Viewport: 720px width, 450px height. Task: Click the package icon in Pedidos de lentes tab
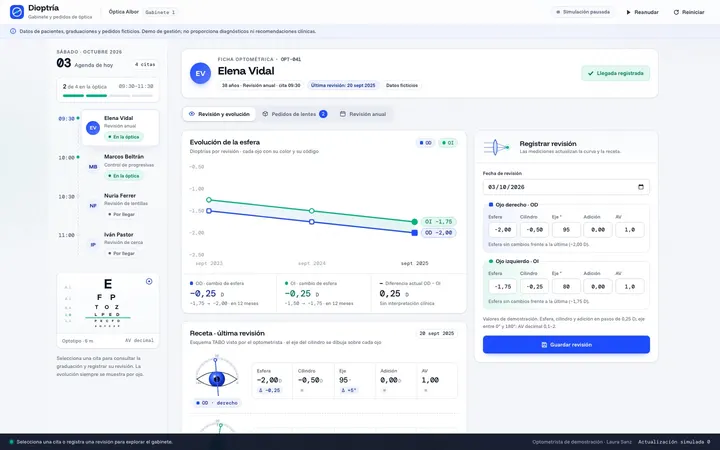point(265,114)
